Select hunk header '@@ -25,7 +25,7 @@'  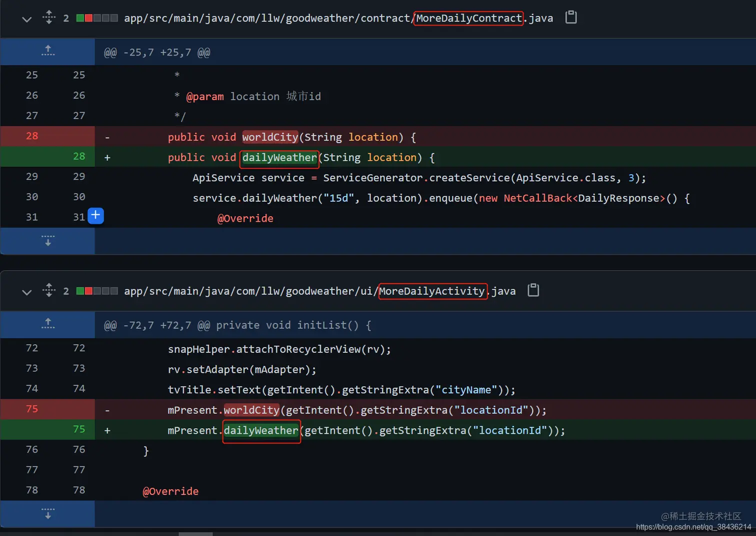click(x=157, y=53)
